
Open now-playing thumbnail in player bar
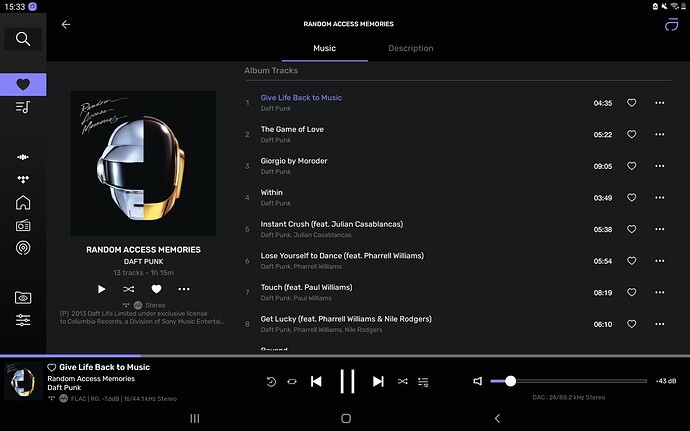pyautogui.click(x=23, y=381)
